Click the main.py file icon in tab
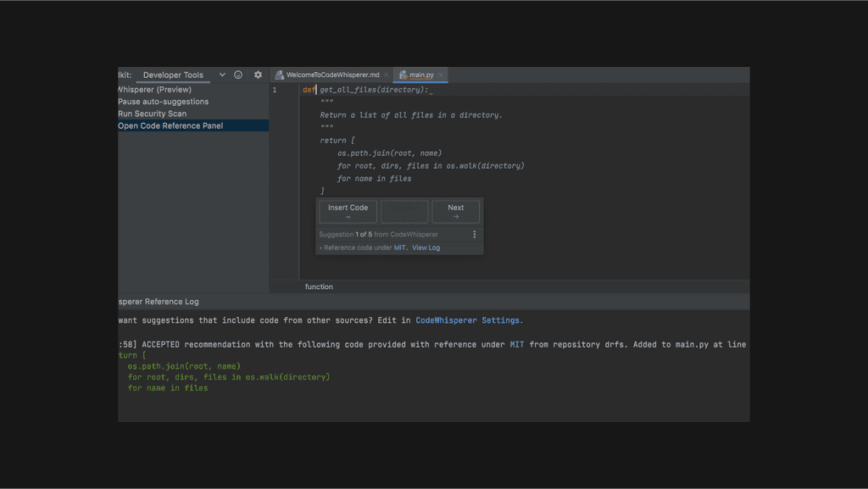This screenshot has height=489, width=868. coord(403,75)
